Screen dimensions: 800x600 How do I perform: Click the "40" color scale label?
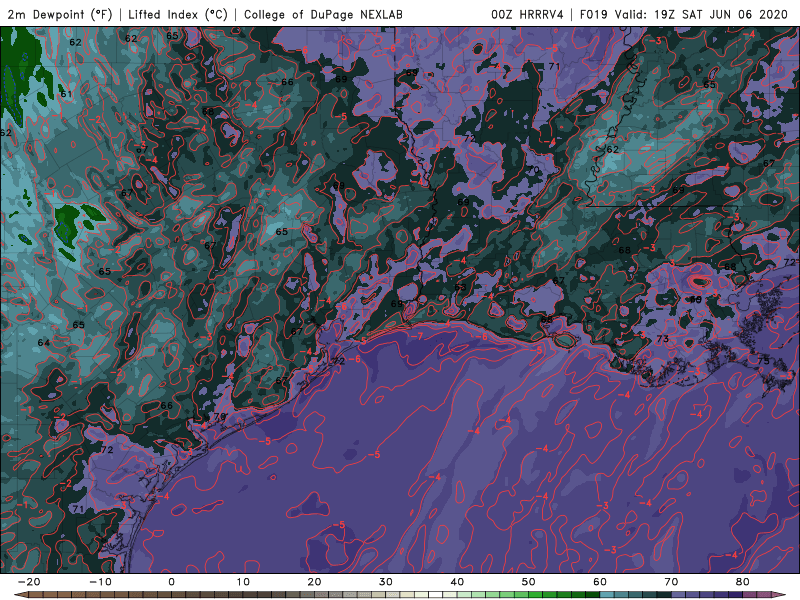(457, 582)
